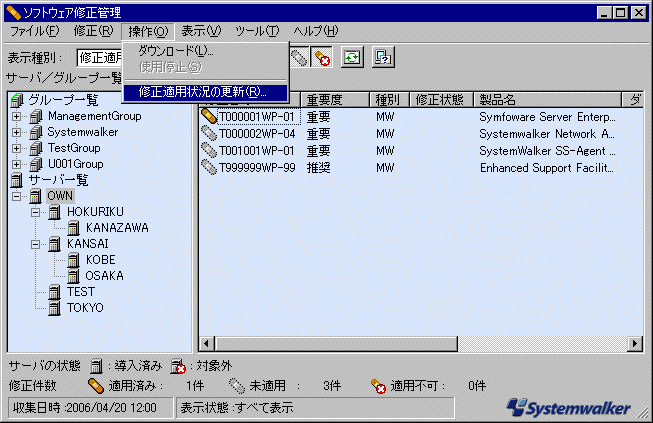Expand the ManagementGroup node
This screenshot has width=653, height=423.
(16, 117)
